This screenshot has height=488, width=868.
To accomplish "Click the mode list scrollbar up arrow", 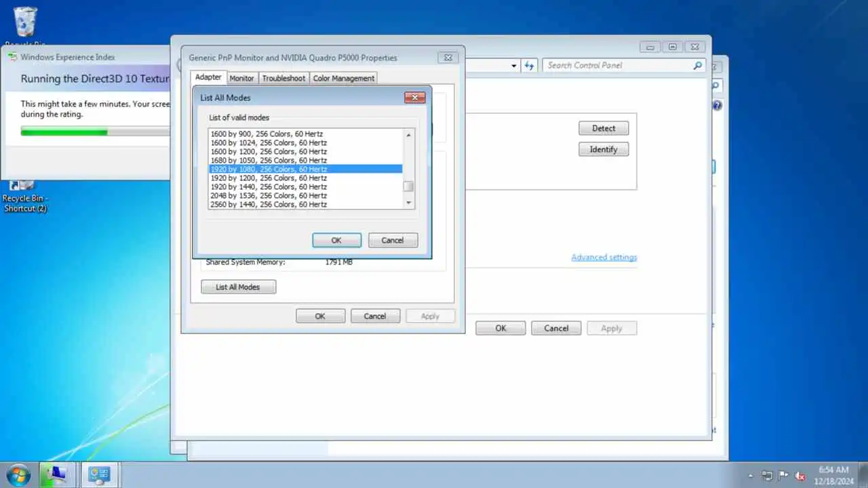I will tap(408, 134).
